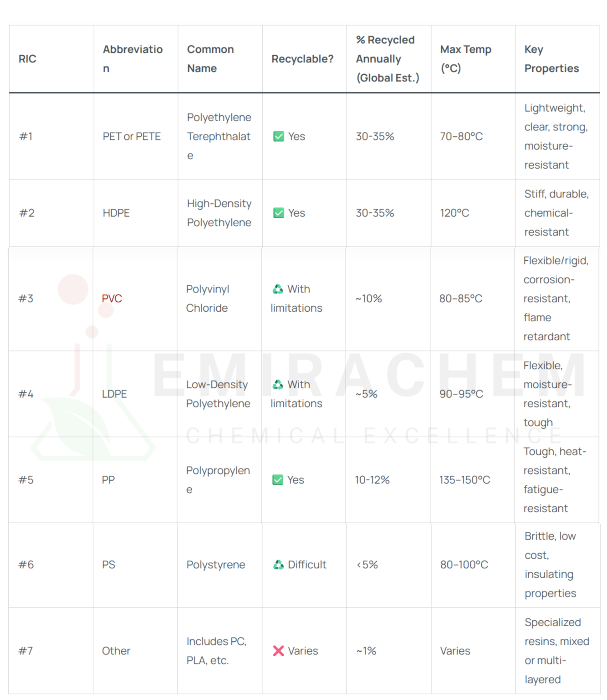
Task: Open the red PVC link
Action: [x=112, y=299]
